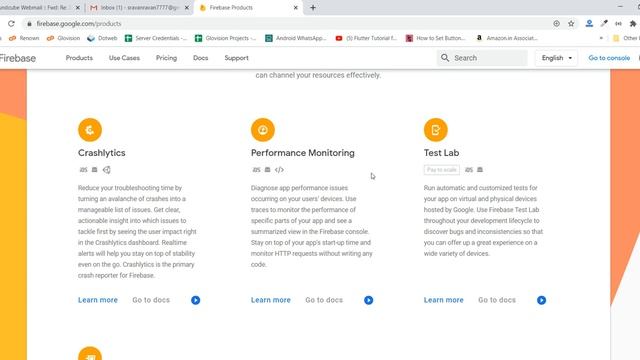
Task: Open the extensions puzzle icon
Action: point(633,24)
